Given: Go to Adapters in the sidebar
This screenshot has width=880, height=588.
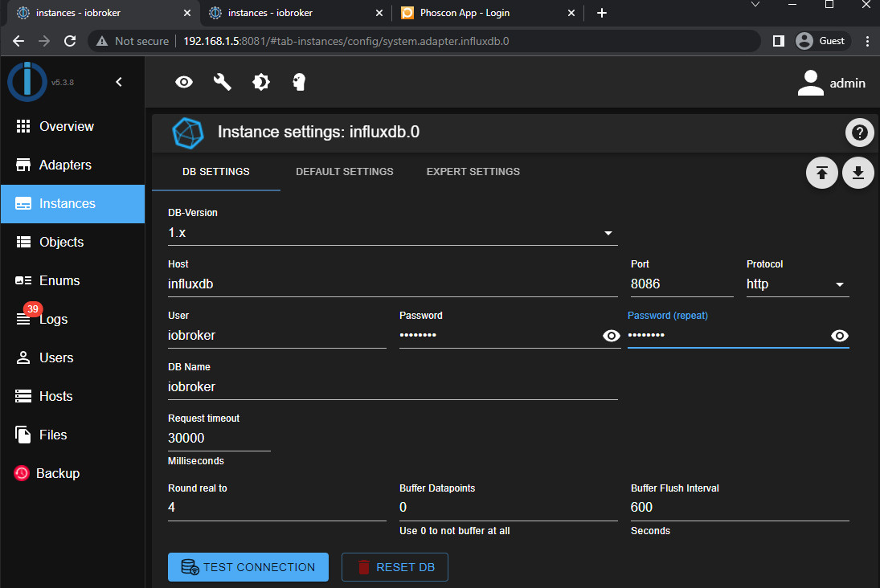Looking at the screenshot, I should pos(73,165).
